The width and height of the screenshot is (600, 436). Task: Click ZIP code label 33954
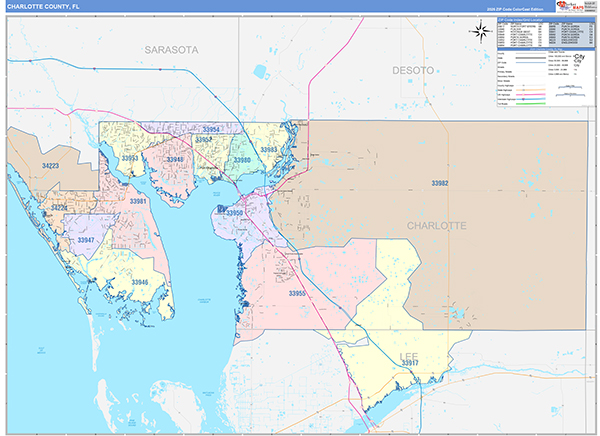(x=211, y=129)
